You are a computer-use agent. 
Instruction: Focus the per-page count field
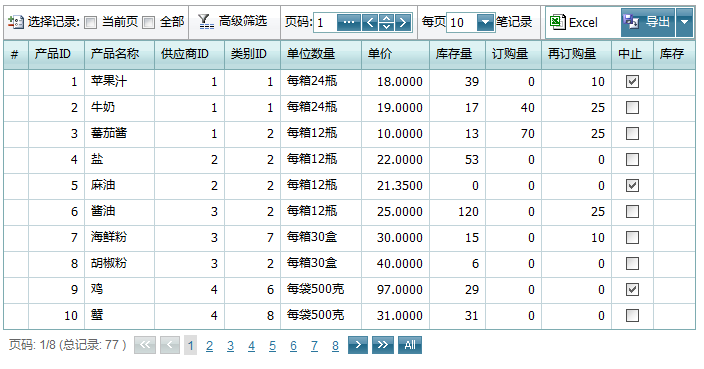[462, 22]
